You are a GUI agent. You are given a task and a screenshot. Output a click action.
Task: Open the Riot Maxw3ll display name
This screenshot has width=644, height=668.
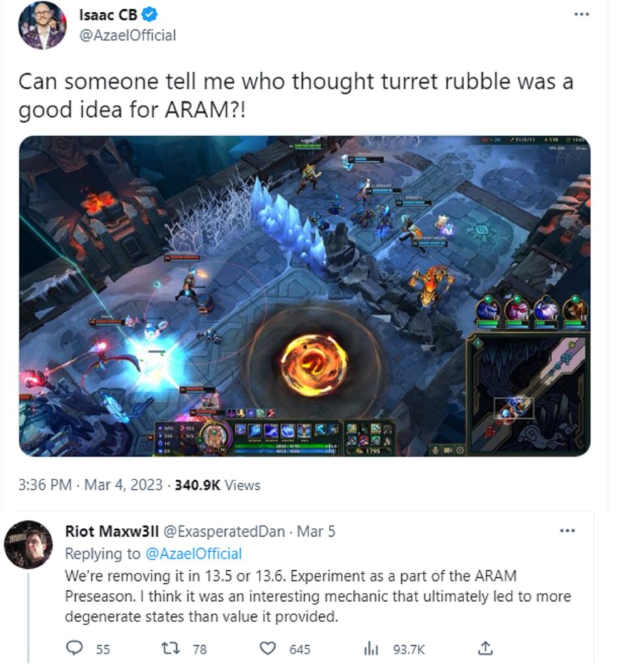tap(112, 531)
